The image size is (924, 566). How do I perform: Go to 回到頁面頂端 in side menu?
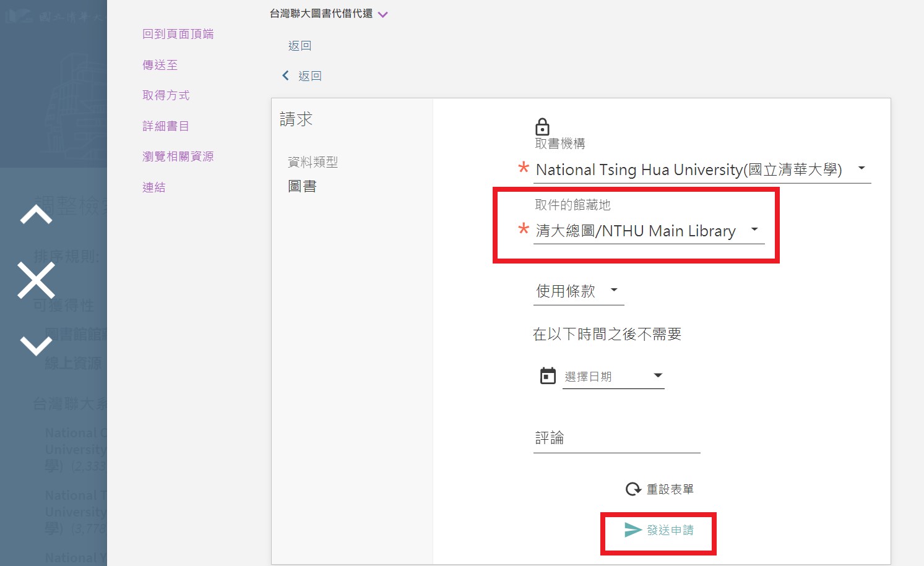point(178,34)
